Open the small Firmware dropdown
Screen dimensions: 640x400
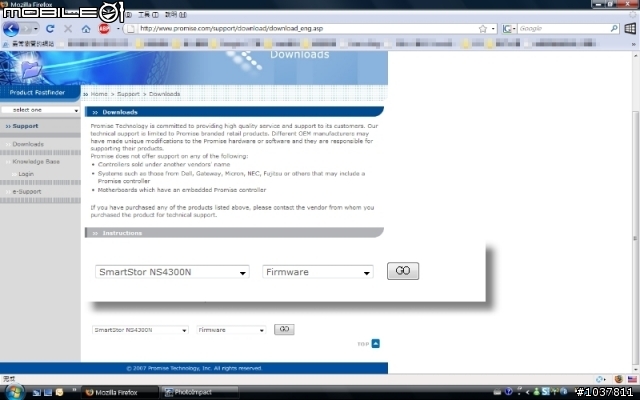[x=231, y=330]
